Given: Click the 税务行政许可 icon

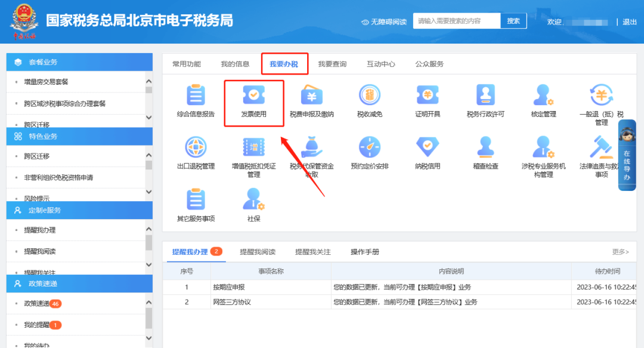Looking at the screenshot, I should click(x=485, y=96).
